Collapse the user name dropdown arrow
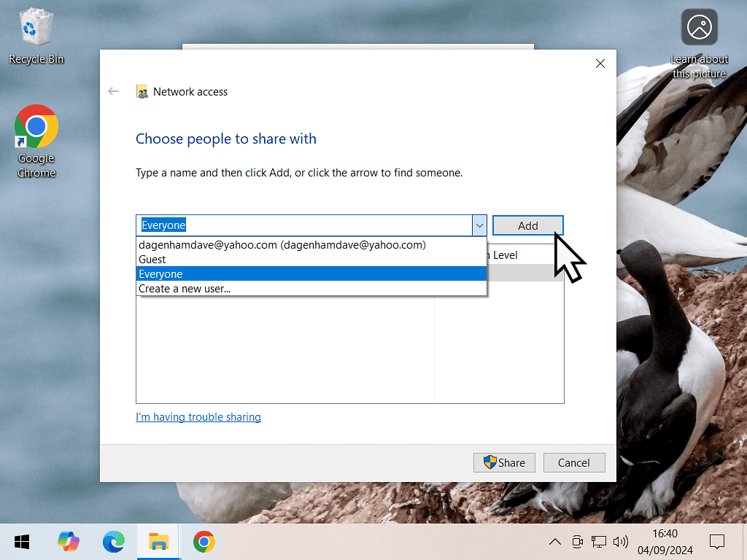Viewport: 747px width, 560px height. [479, 225]
